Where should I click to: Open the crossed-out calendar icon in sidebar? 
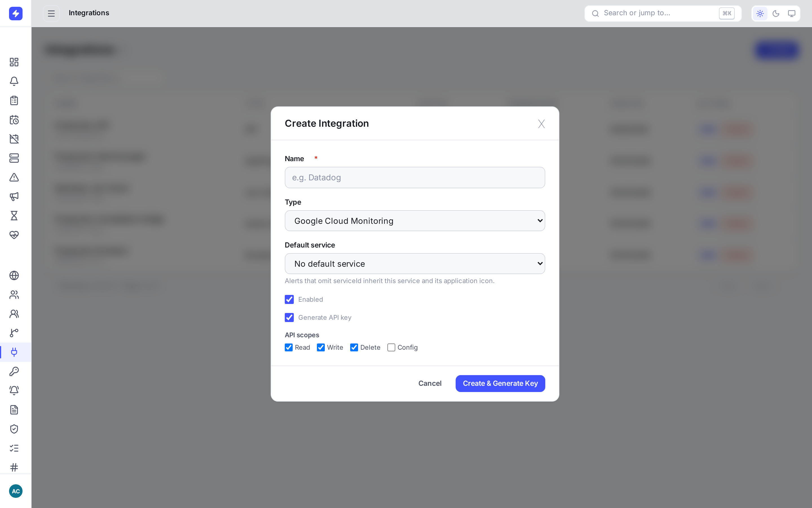click(x=14, y=139)
